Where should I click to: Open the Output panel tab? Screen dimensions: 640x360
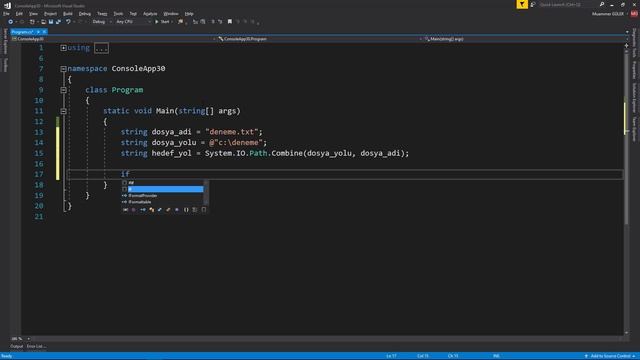click(17, 347)
